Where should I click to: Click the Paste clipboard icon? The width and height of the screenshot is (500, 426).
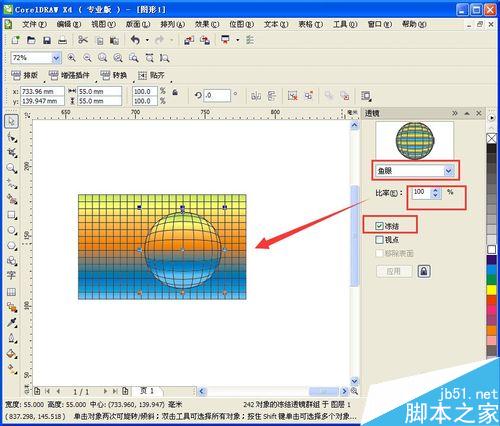pos(114,40)
